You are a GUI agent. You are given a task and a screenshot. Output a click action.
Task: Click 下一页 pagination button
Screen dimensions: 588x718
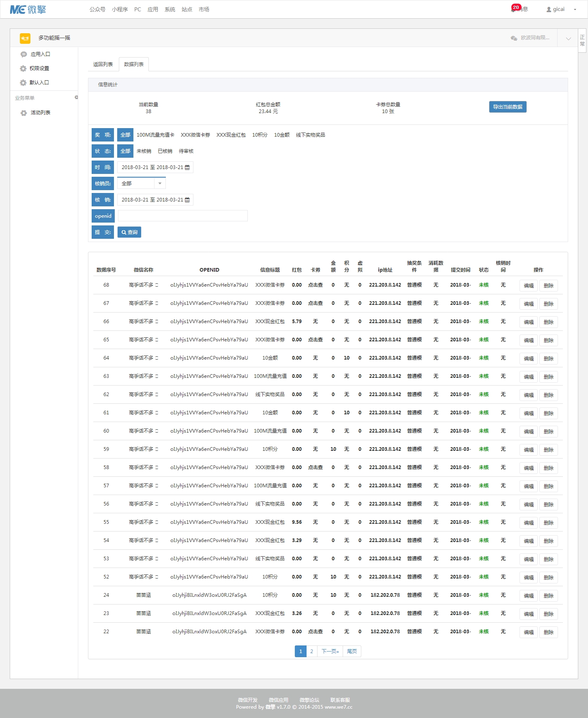pos(330,652)
